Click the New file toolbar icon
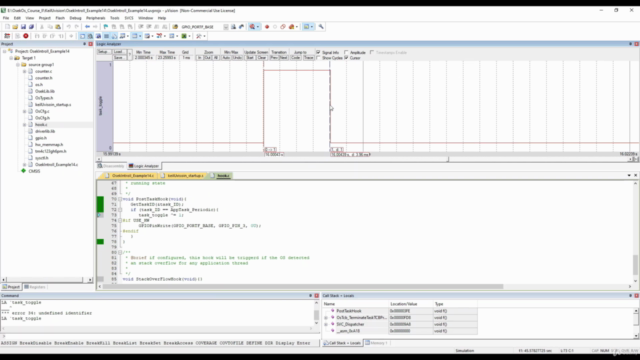 7,27
